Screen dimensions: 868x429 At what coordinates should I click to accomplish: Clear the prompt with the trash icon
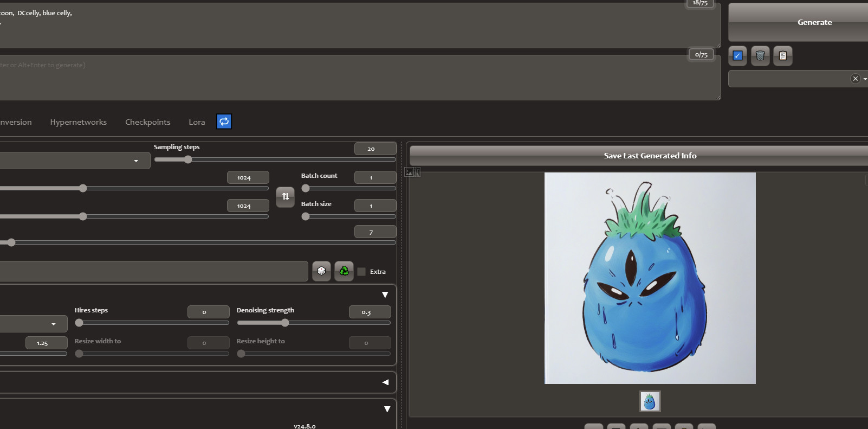click(x=760, y=55)
